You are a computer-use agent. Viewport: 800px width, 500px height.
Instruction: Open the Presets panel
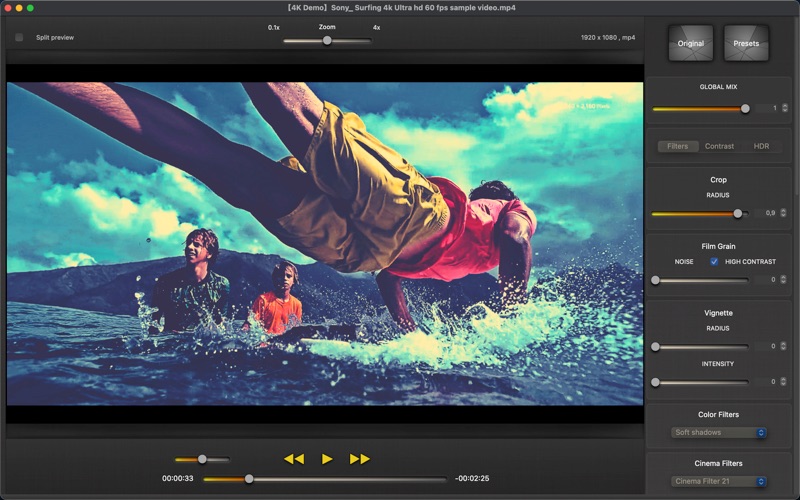(x=746, y=44)
